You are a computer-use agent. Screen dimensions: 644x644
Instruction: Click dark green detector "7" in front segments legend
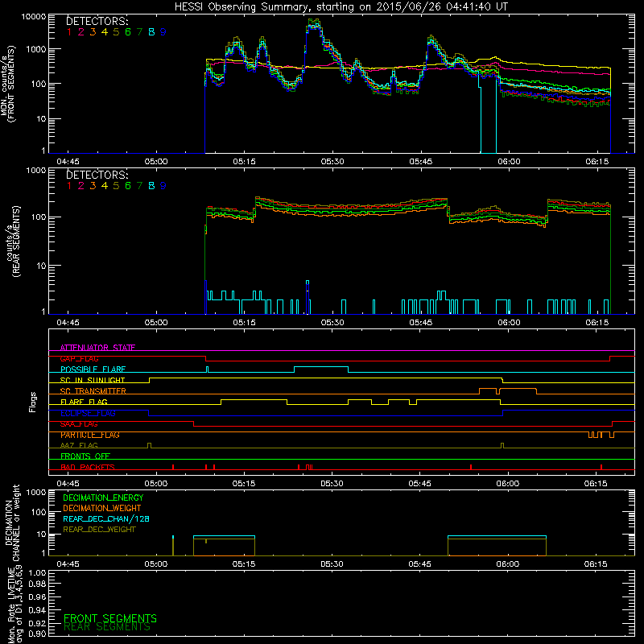(x=139, y=32)
